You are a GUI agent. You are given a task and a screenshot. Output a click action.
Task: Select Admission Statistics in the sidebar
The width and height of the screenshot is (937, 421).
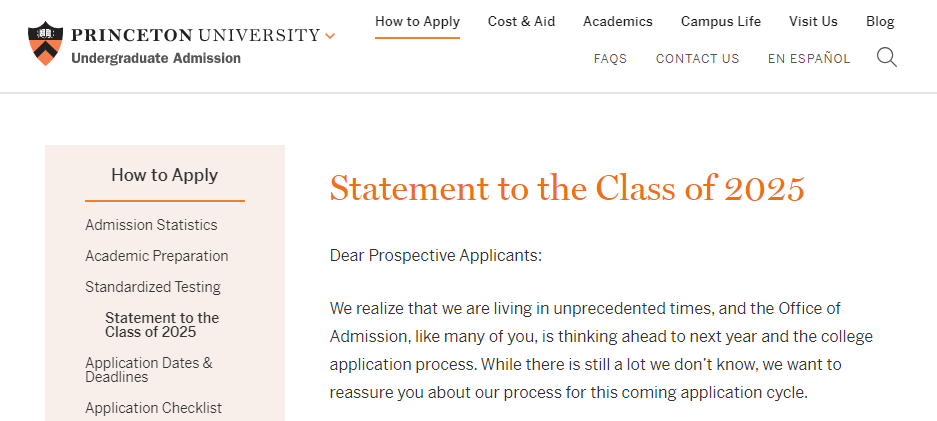[151, 225]
